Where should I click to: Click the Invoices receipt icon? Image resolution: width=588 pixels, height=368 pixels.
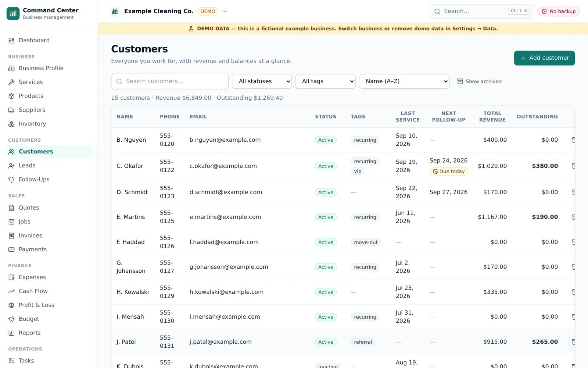tap(11, 236)
